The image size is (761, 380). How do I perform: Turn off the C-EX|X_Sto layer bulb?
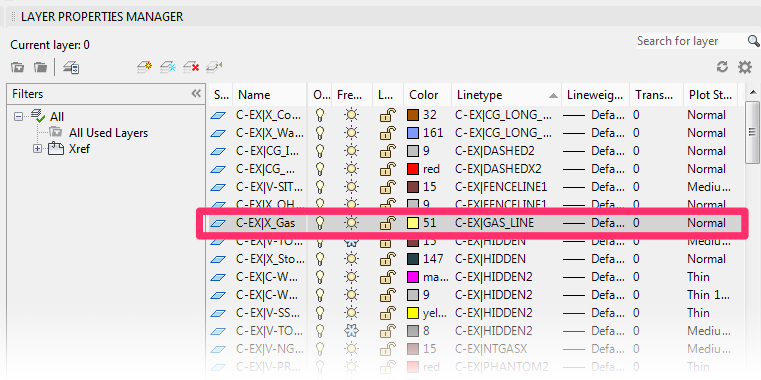pos(319,259)
